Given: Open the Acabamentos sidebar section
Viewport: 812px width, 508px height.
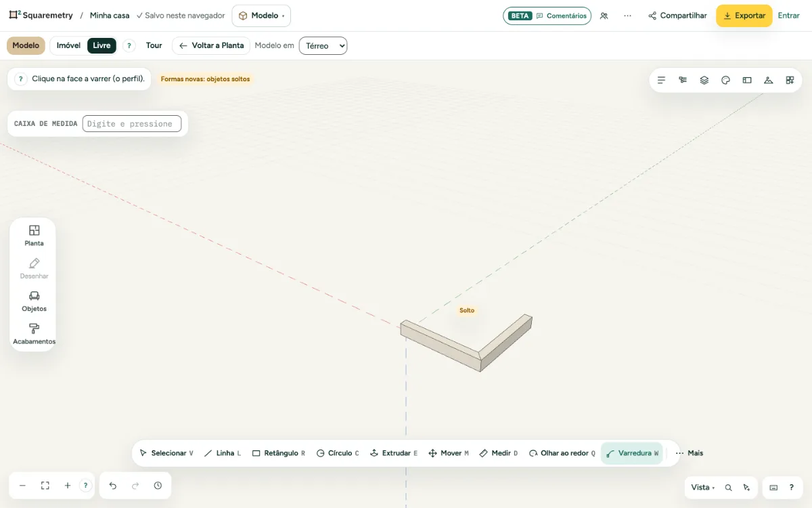Looking at the screenshot, I should (x=34, y=334).
